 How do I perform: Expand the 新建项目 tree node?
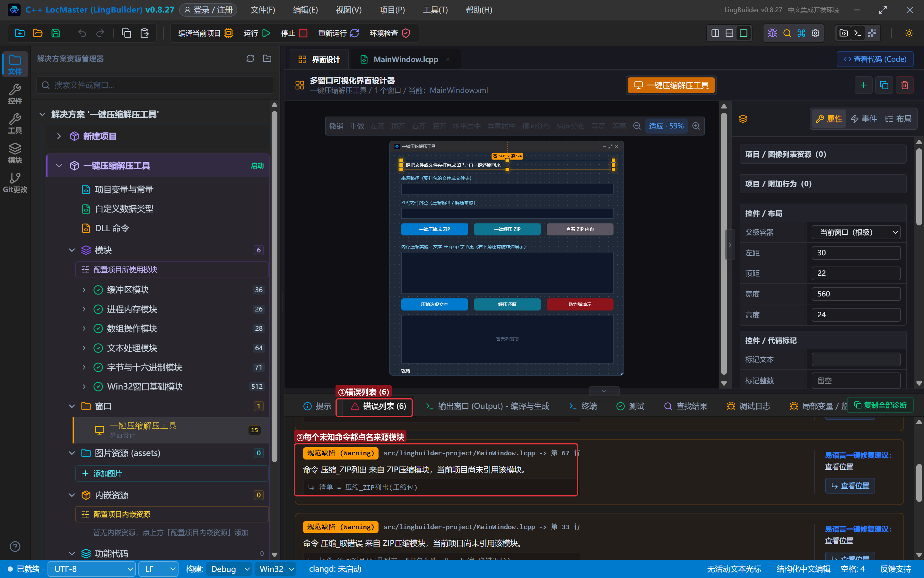click(59, 136)
